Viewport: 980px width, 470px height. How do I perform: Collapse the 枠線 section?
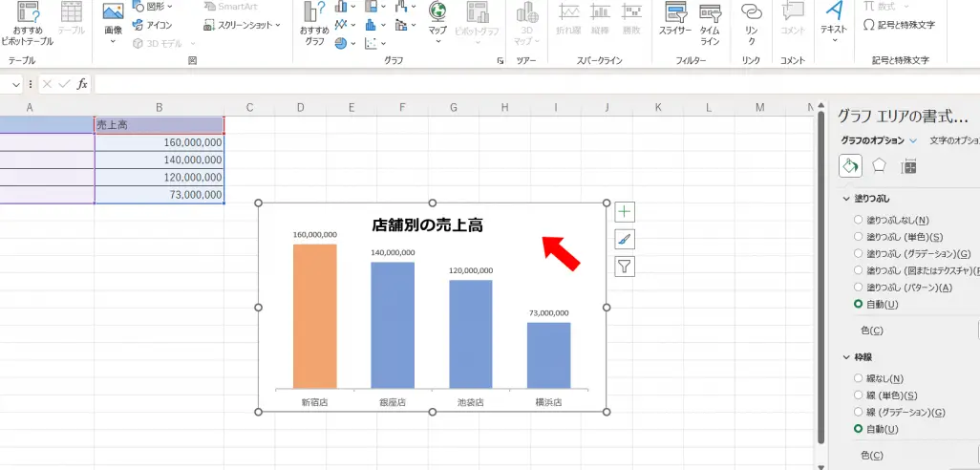click(846, 357)
